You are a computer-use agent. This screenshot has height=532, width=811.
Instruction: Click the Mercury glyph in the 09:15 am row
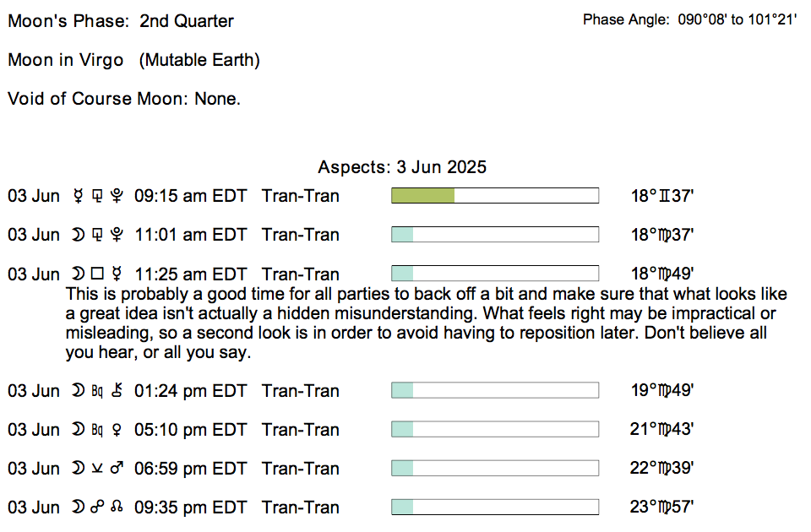point(78,197)
